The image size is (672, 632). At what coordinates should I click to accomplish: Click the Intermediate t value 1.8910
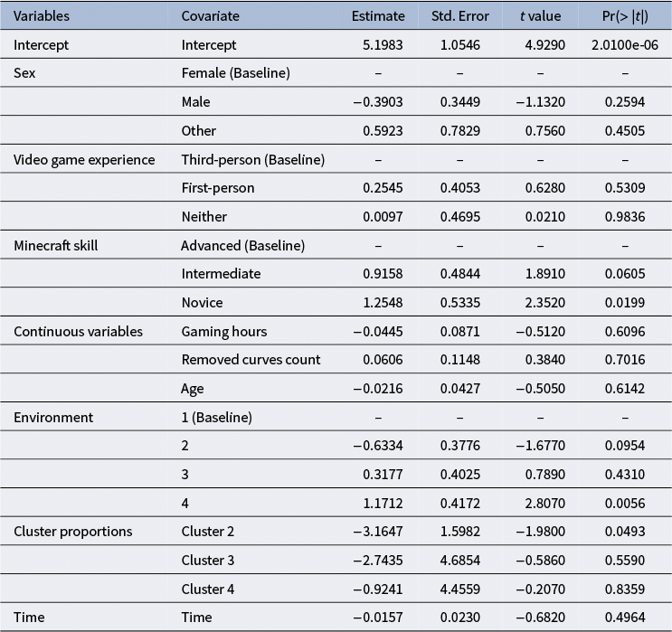point(545,274)
